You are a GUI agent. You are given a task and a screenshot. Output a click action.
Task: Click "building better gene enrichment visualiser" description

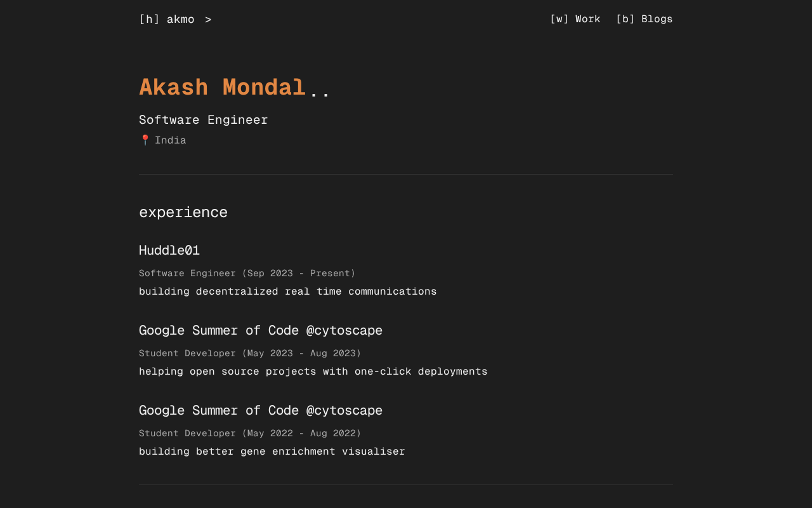272,451
